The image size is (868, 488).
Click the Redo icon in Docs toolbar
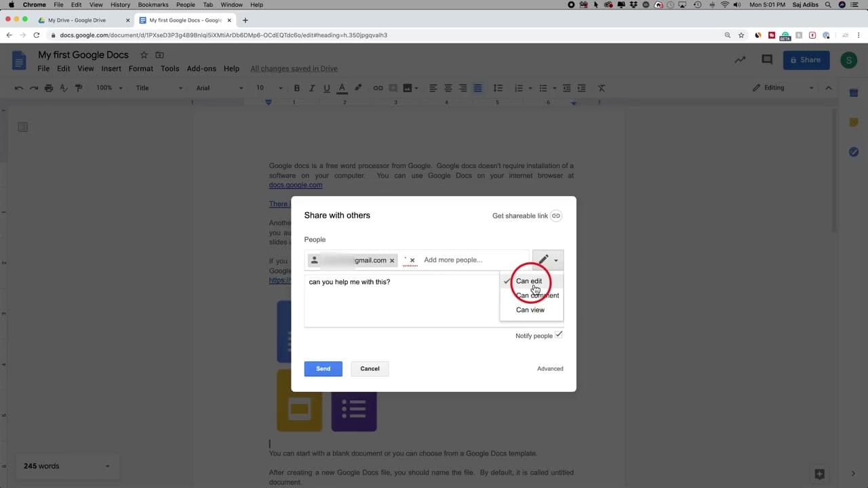point(33,88)
